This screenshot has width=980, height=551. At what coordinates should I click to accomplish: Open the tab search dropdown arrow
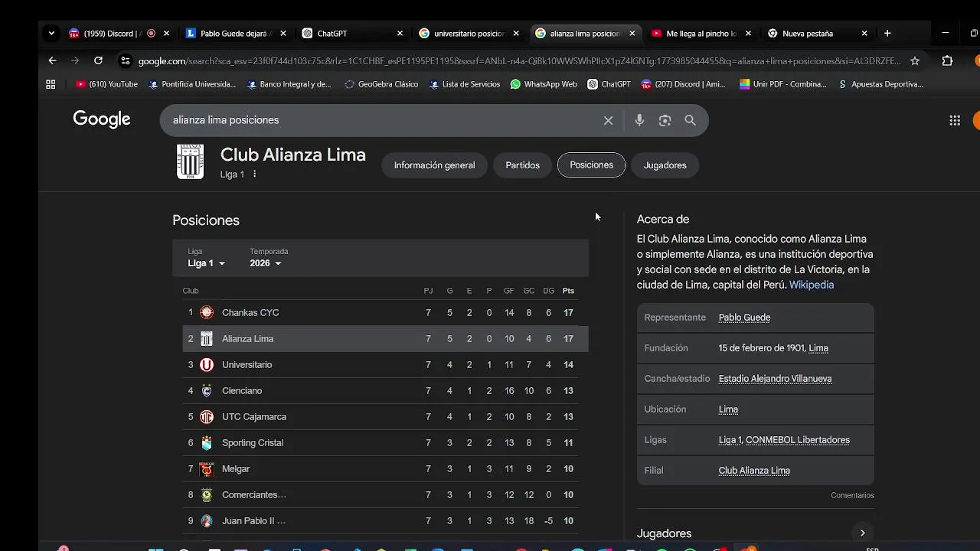[x=51, y=34]
